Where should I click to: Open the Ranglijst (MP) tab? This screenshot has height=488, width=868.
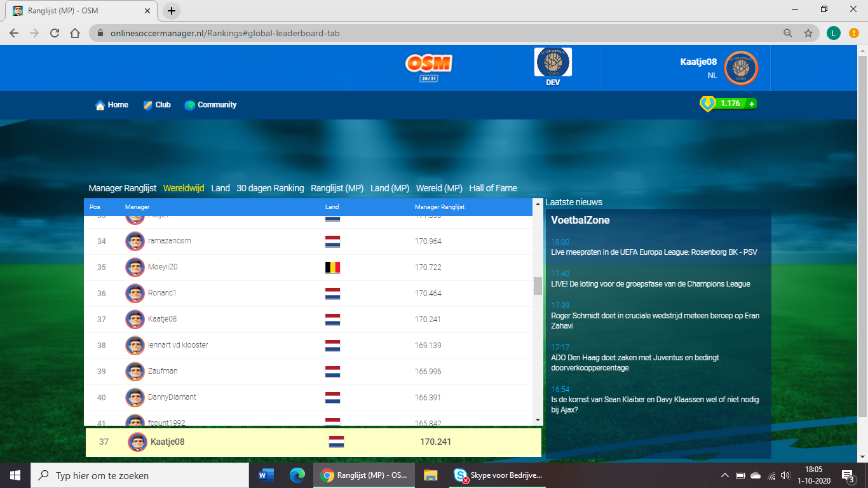coord(337,188)
